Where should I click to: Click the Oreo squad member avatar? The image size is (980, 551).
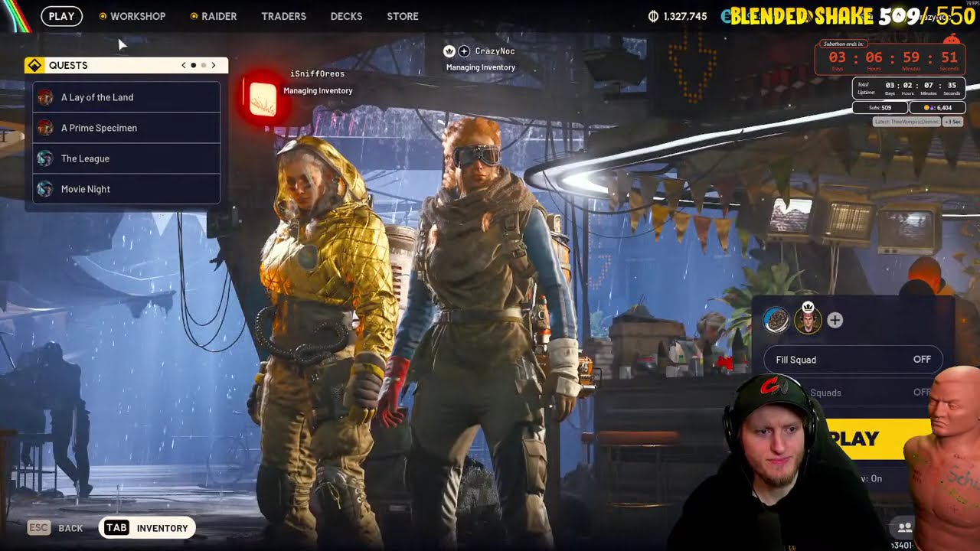tap(776, 320)
